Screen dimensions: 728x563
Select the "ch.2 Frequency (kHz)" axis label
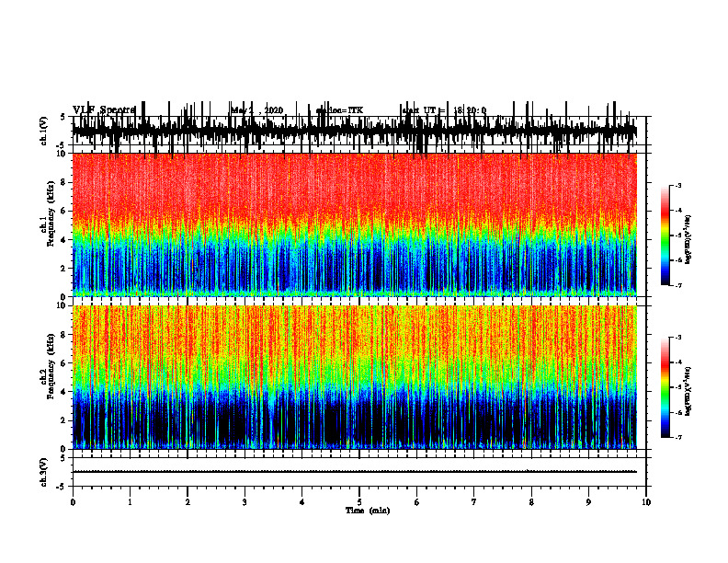click(x=48, y=366)
